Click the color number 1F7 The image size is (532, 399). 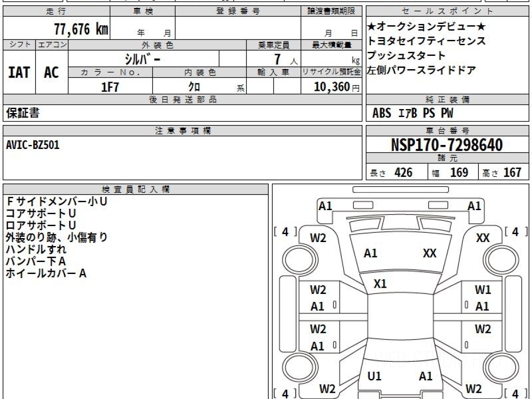[x=110, y=87]
